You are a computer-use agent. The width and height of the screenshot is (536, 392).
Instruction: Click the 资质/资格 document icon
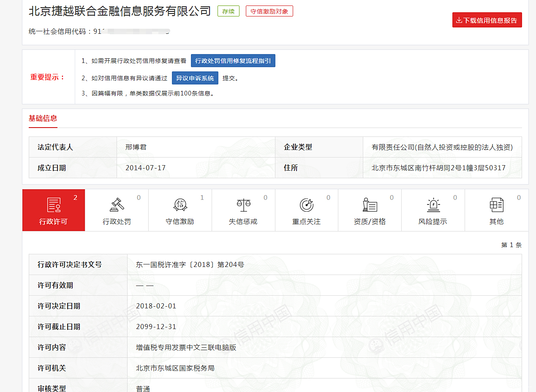click(370, 205)
